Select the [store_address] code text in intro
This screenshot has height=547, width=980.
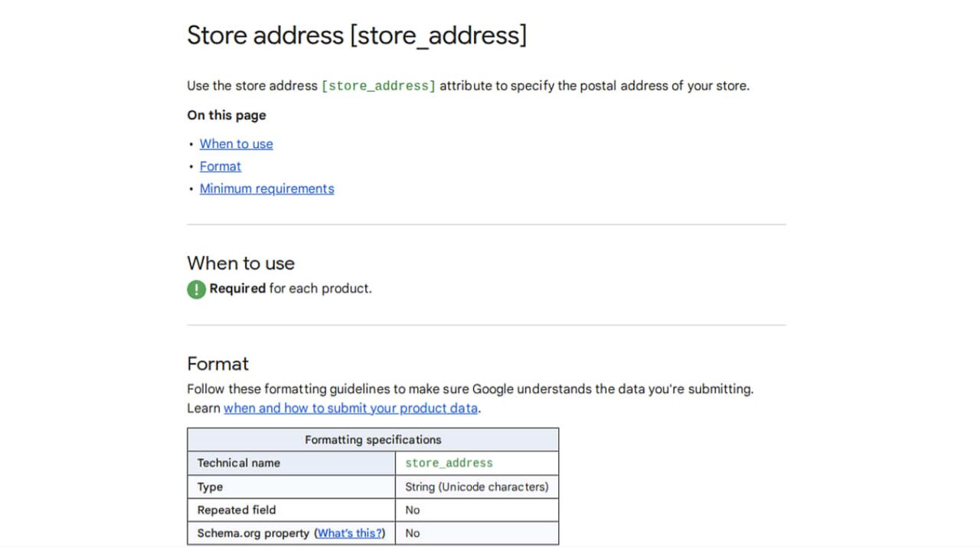[378, 86]
